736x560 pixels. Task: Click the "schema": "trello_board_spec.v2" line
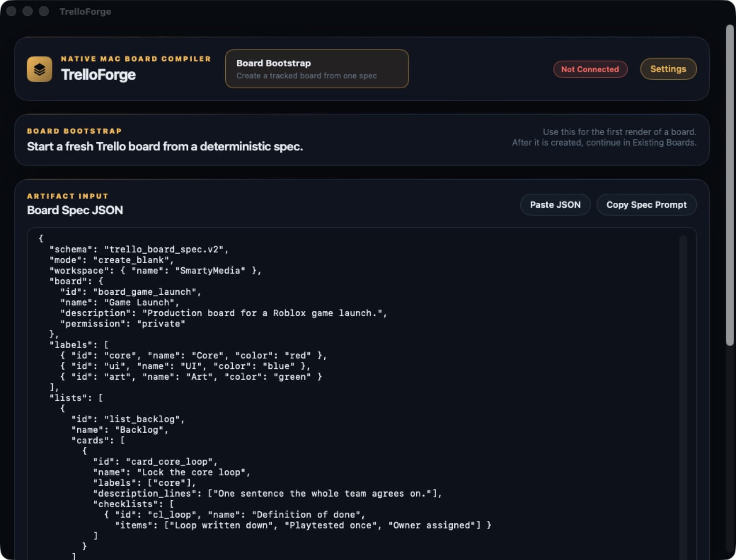[139, 249]
